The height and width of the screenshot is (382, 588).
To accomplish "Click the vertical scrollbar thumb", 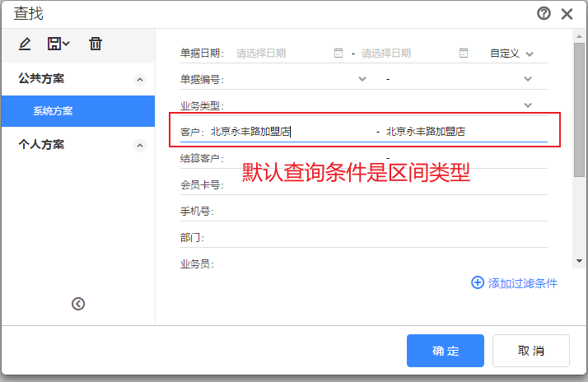I will [x=579, y=109].
